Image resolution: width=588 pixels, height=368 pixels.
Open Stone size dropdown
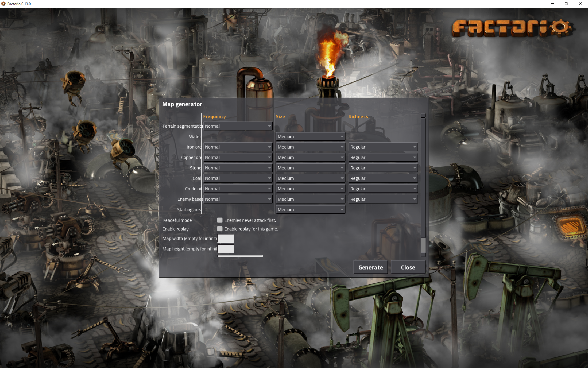coord(311,168)
